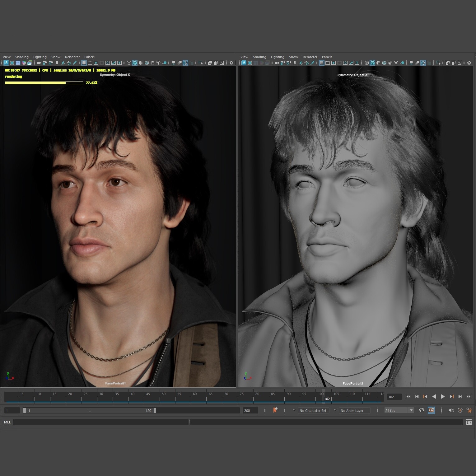Go to end of playback range
This screenshot has width=476, height=476.
(x=469, y=397)
